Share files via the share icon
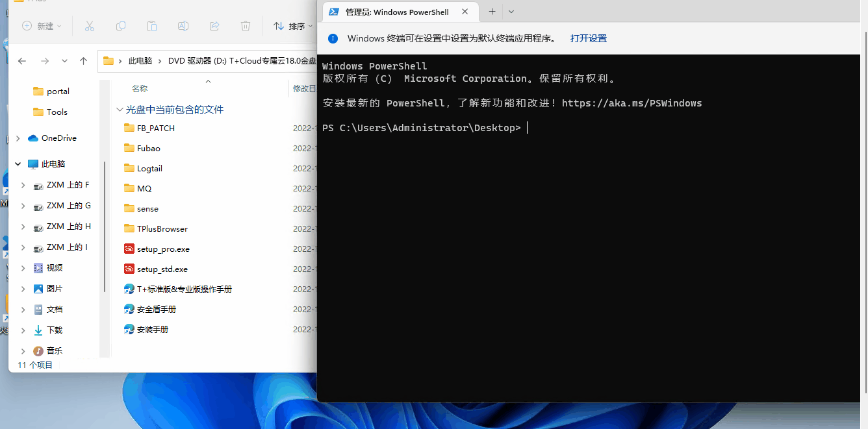The image size is (868, 429). pyautogui.click(x=214, y=26)
